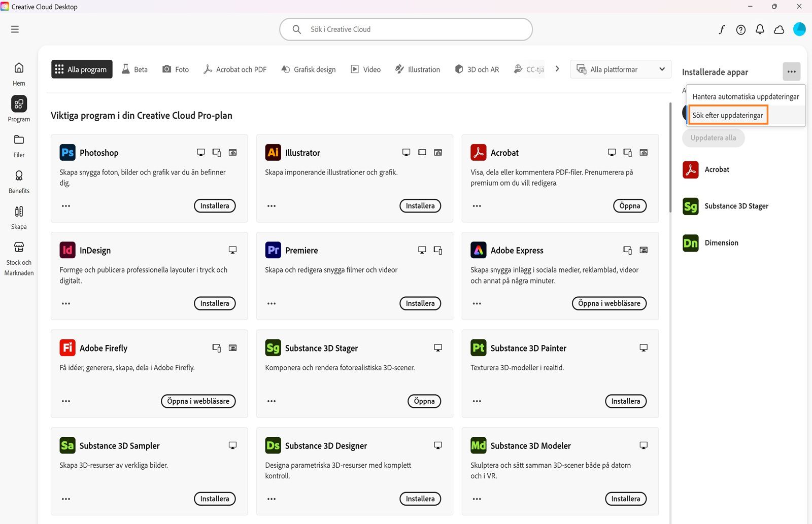Install Illustrator with Installera button
Screen dimensions: 812x524
(x=420, y=206)
